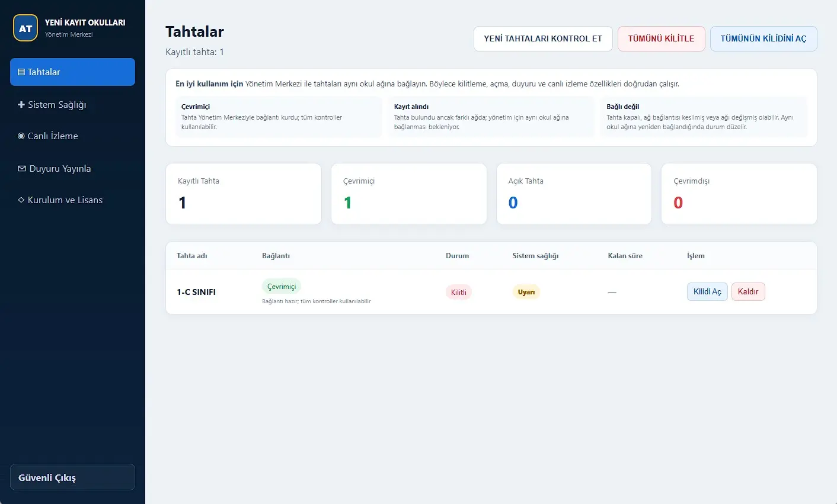Open Canlı İzleme from sidebar

point(72,136)
